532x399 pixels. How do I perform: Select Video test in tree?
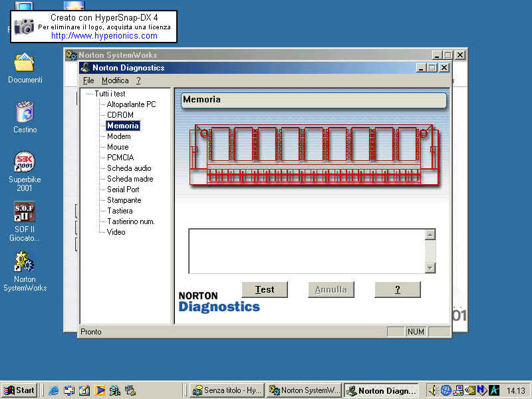pyautogui.click(x=116, y=232)
